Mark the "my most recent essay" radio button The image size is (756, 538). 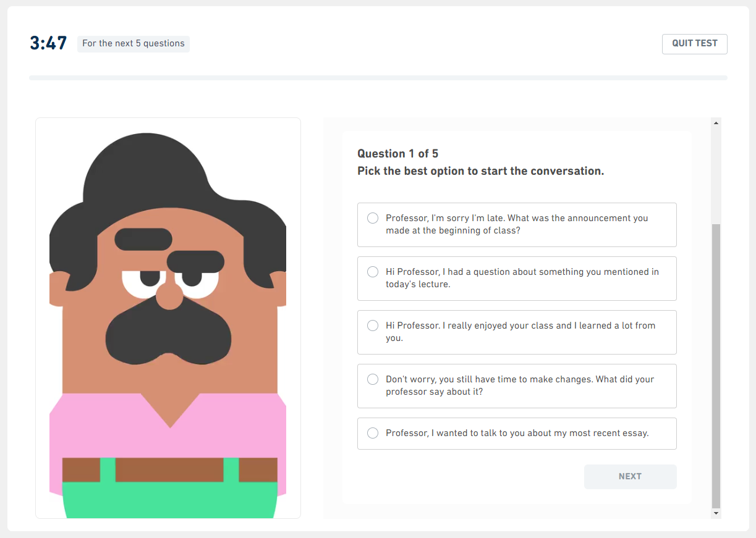point(373,433)
